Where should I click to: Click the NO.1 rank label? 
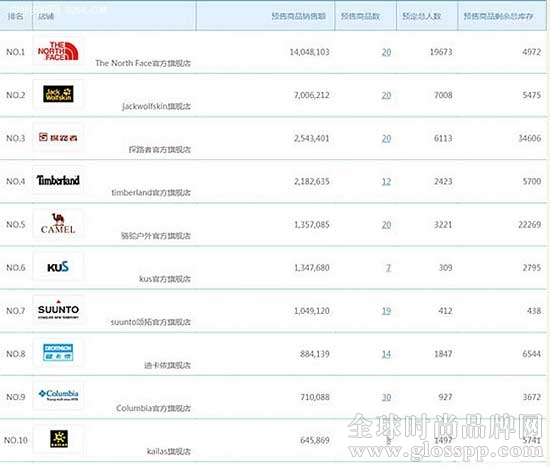pyautogui.click(x=15, y=52)
